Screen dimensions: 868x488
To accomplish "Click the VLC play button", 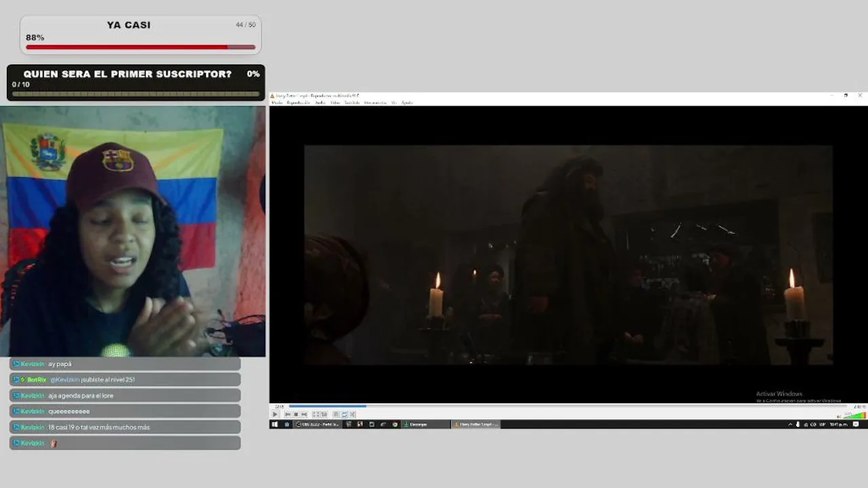I will (275, 414).
